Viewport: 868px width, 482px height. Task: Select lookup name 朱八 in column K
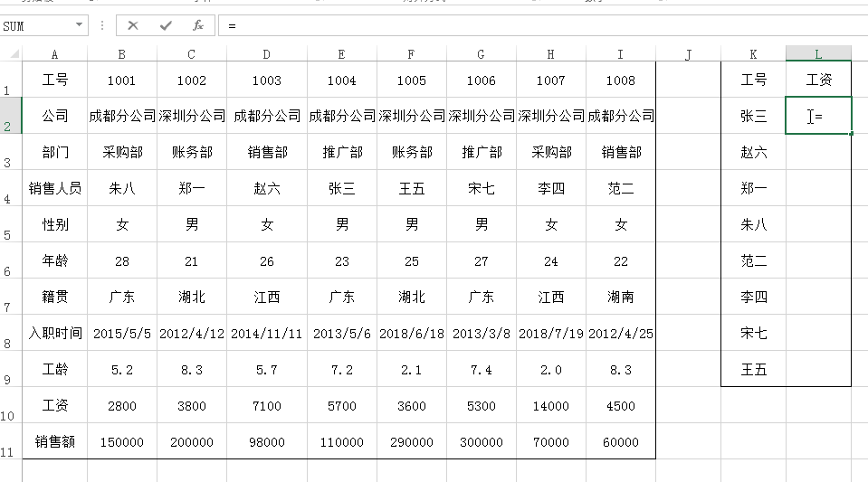753,224
